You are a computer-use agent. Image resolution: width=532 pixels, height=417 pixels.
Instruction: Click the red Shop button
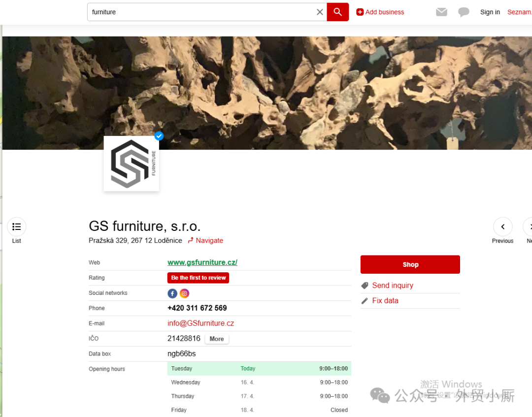pyautogui.click(x=410, y=264)
